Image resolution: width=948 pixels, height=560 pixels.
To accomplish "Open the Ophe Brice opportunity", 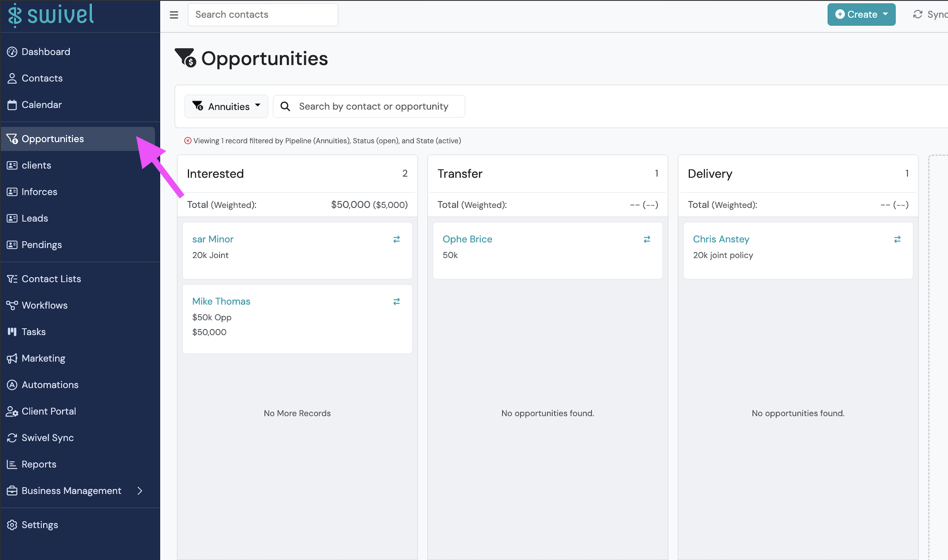I will pyautogui.click(x=468, y=239).
